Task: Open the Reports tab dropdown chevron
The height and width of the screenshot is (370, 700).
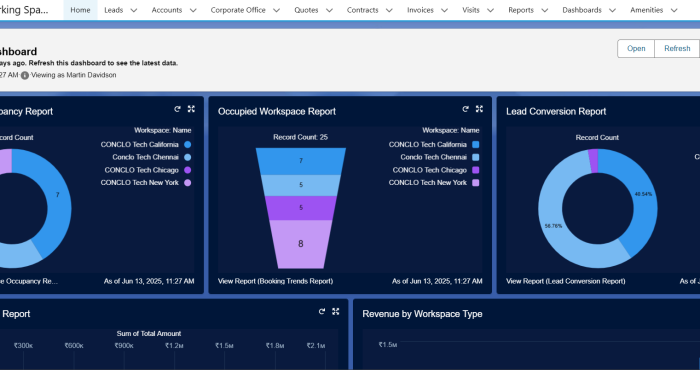Action: [544, 10]
